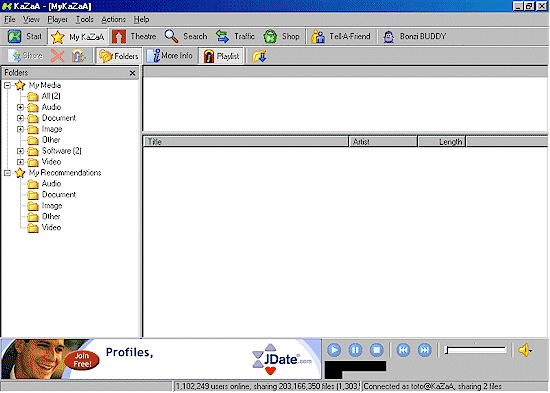Expand the Software (2) folder
The height and width of the screenshot is (393, 550).
(x=20, y=151)
